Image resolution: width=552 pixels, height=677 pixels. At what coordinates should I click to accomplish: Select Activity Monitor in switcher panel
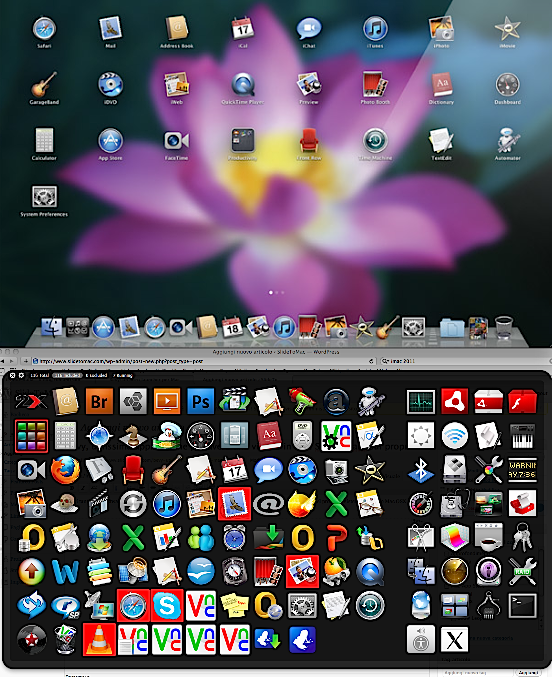[421, 402]
